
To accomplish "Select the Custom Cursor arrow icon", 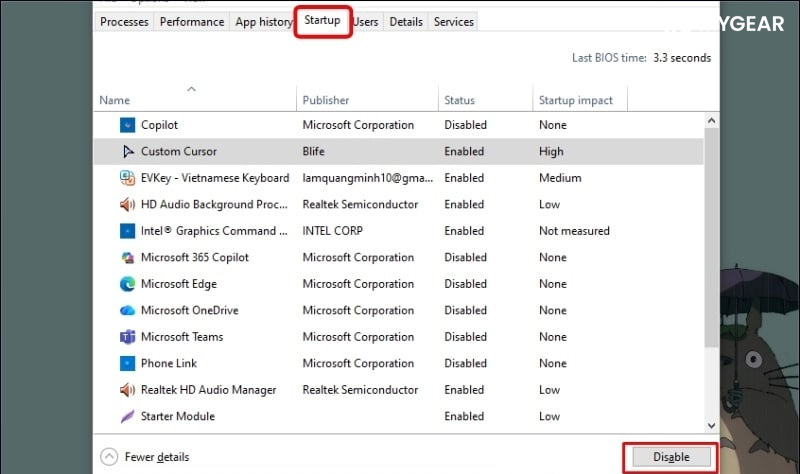I will (x=127, y=152).
